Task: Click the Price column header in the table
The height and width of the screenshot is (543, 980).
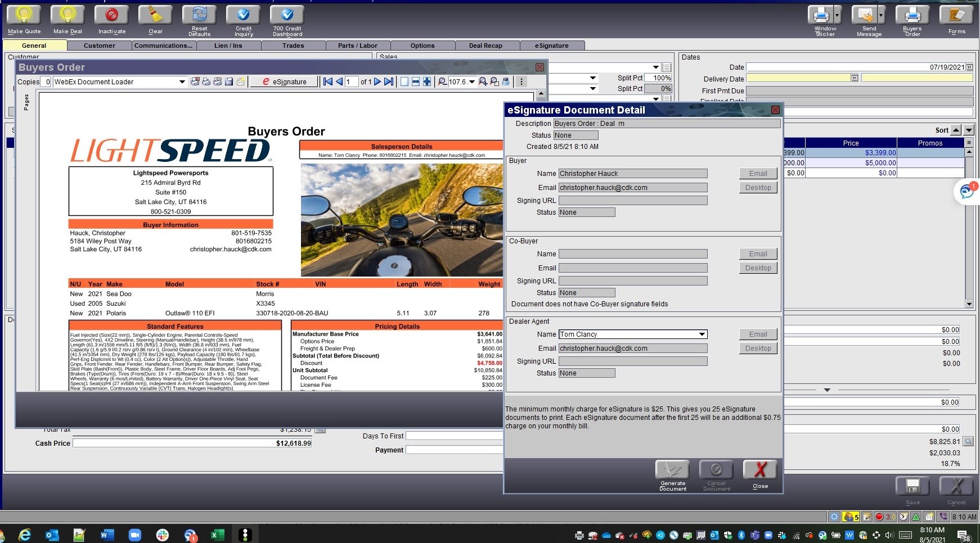Action: tap(851, 143)
